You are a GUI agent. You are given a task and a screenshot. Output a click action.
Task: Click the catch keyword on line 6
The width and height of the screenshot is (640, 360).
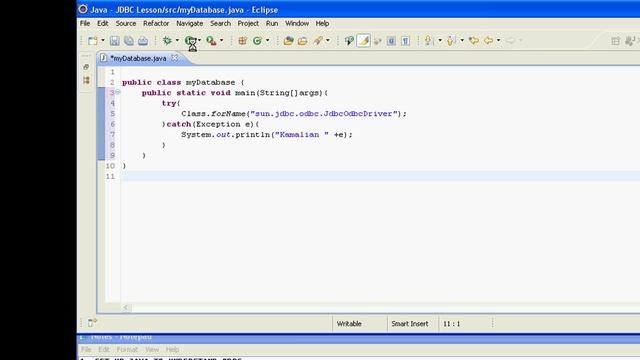tap(179, 124)
